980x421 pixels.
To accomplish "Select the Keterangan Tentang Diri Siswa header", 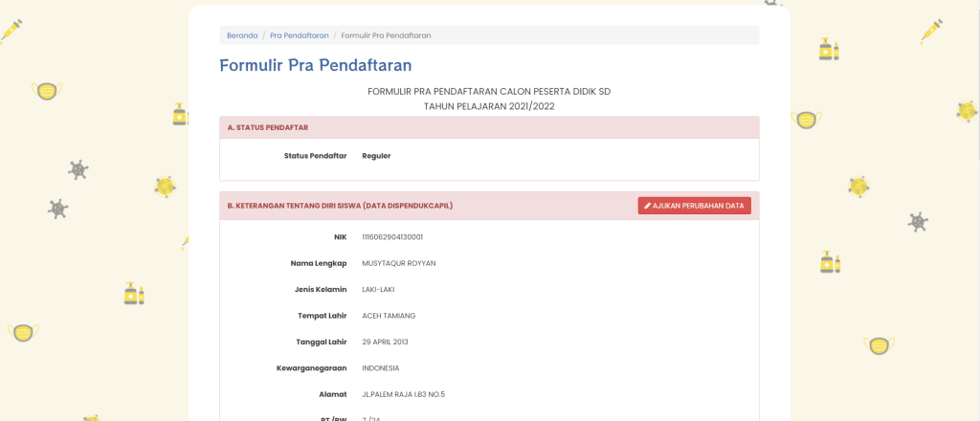I will (340, 206).
